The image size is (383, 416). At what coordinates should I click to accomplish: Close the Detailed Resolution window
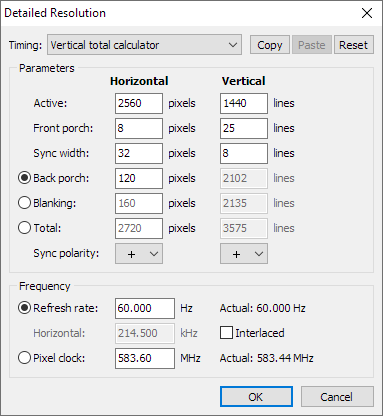click(367, 13)
